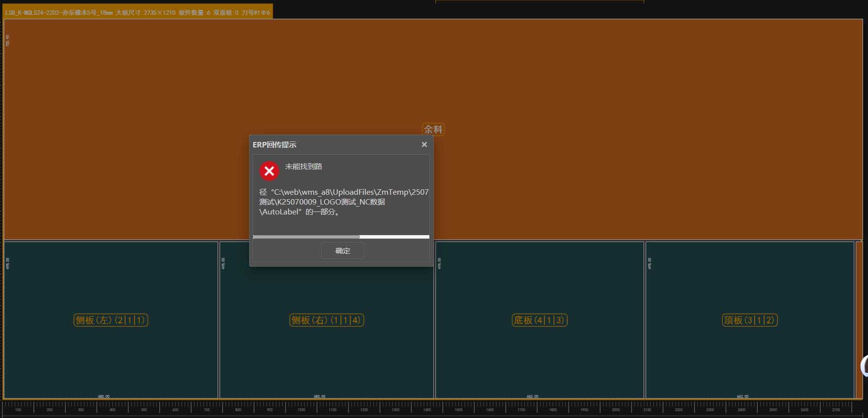Select the 侧板(左)(2|1|1) panel label
The width and height of the screenshot is (868, 418).
point(111,320)
